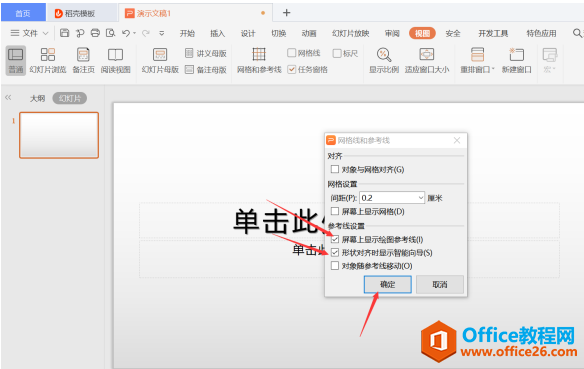
Task: Toggle 形状对齐时显示智能向导(S) checkbox
Action: point(335,252)
